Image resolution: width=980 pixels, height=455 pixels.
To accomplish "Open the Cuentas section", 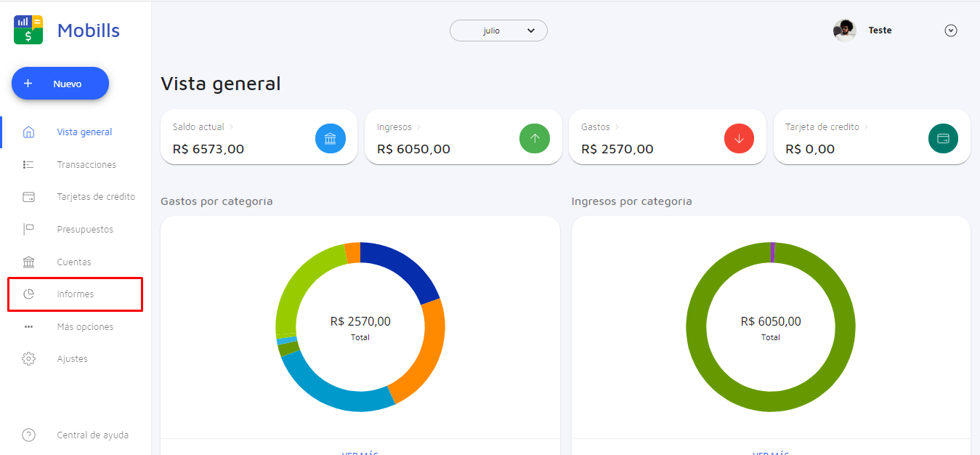I will pos(74,262).
